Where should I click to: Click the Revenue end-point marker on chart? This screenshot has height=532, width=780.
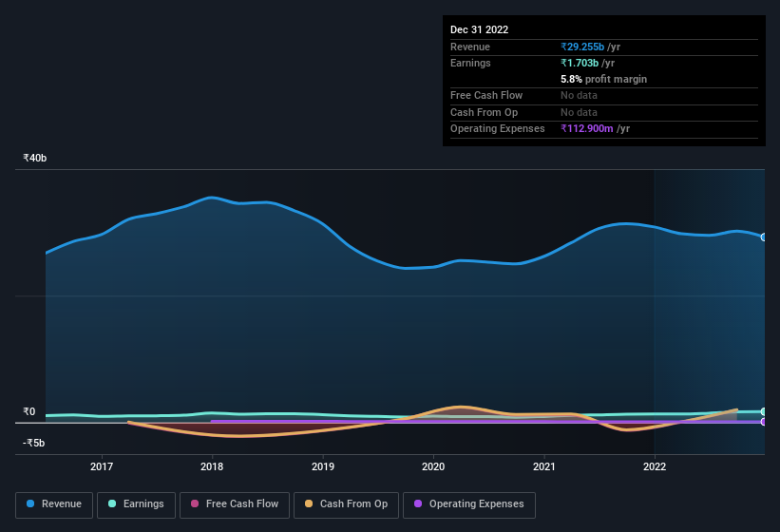click(764, 237)
